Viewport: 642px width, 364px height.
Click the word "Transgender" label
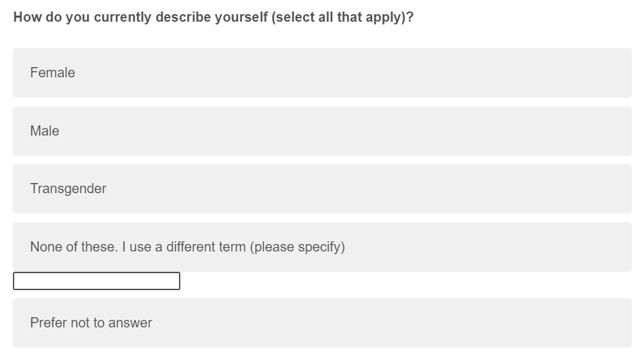tap(68, 188)
